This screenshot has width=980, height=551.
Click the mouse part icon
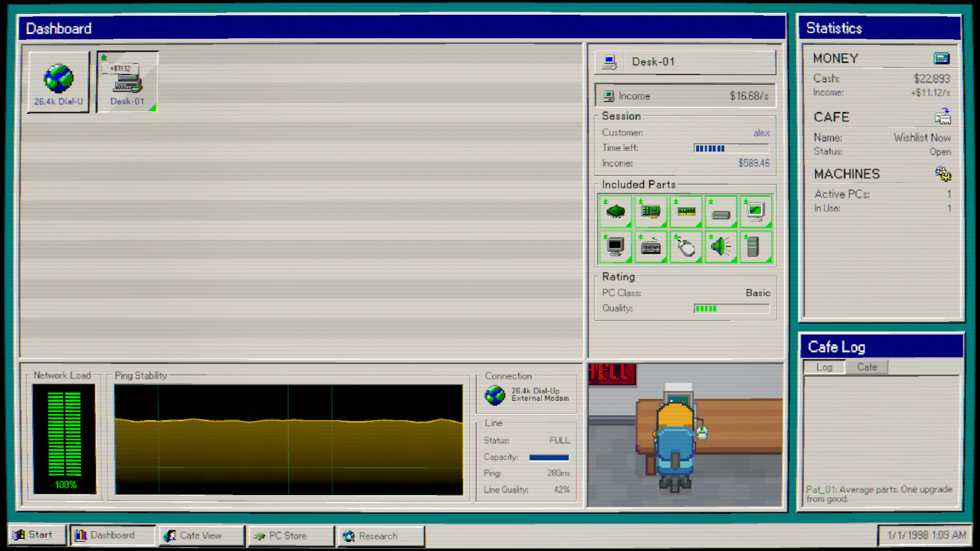(686, 247)
